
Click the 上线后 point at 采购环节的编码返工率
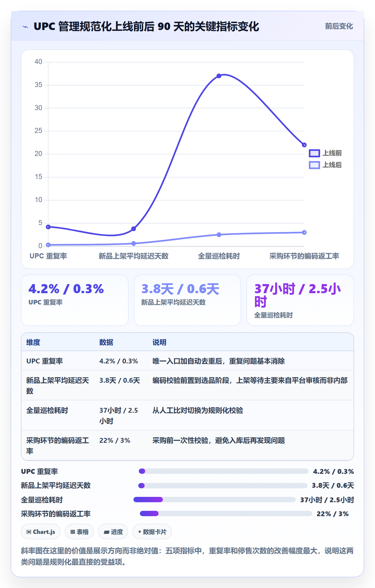[x=304, y=232]
